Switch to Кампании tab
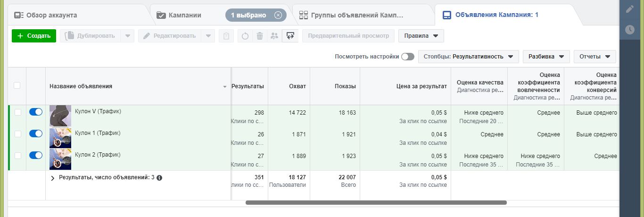This screenshot has height=217, width=644. point(185,15)
